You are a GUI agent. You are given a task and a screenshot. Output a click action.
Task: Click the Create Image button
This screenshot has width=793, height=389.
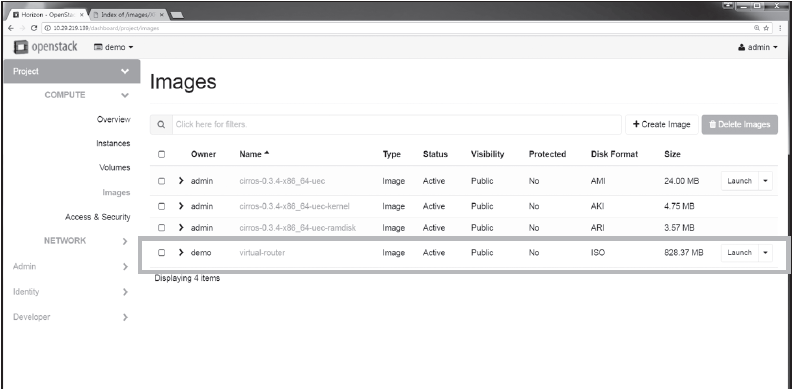[x=662, y=124]
